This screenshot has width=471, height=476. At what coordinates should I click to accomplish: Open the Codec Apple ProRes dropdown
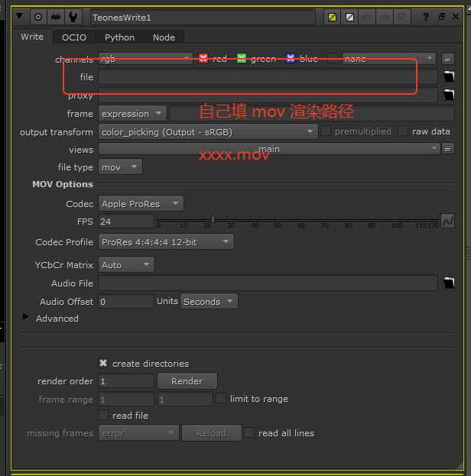pyautogui.click(x=141, y=204)
